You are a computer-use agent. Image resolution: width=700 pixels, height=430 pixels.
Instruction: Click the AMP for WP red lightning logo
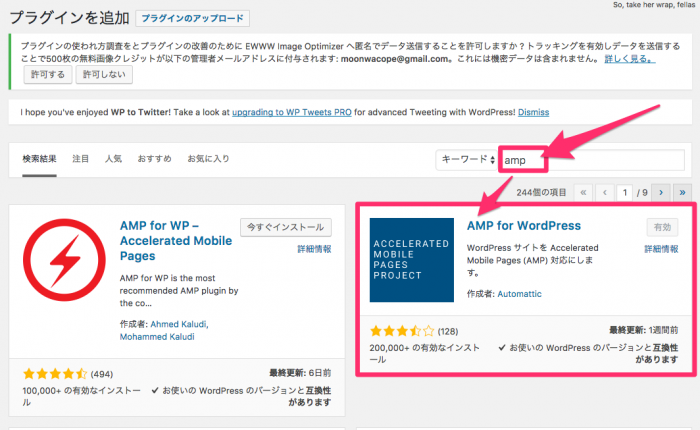point(64,260)
